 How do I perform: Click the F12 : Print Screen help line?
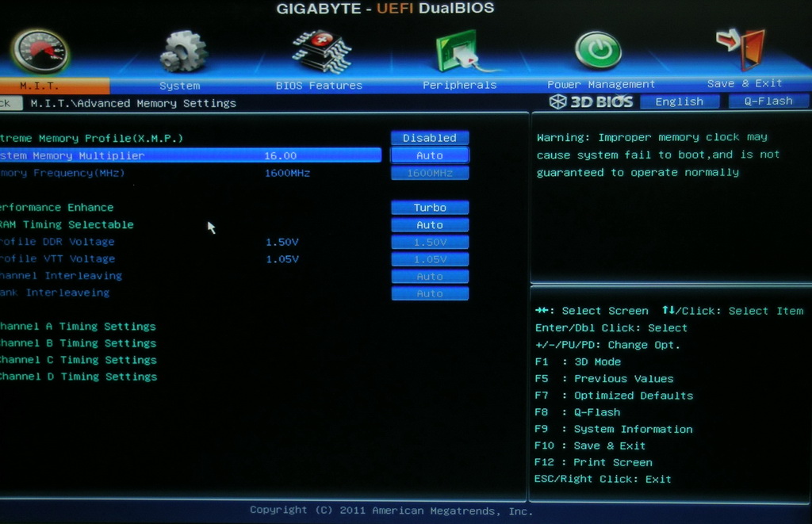pyautogui.click(x=593, y=462)
